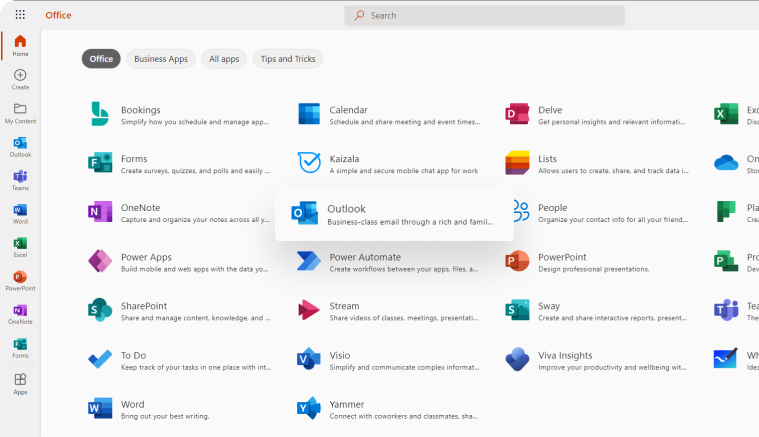The height and width of the screenshot is (437, 759).
Task: Open the Planner app icon
Action: [726, 212]
